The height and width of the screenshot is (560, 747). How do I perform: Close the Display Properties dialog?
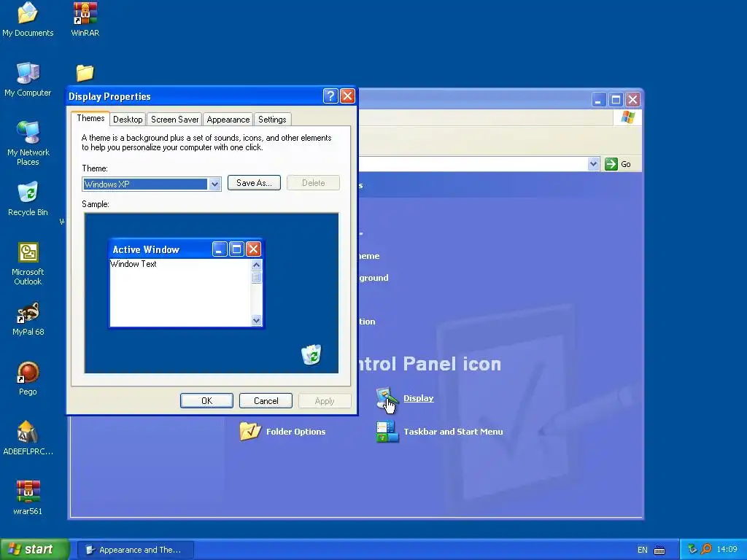coord(347,96)
